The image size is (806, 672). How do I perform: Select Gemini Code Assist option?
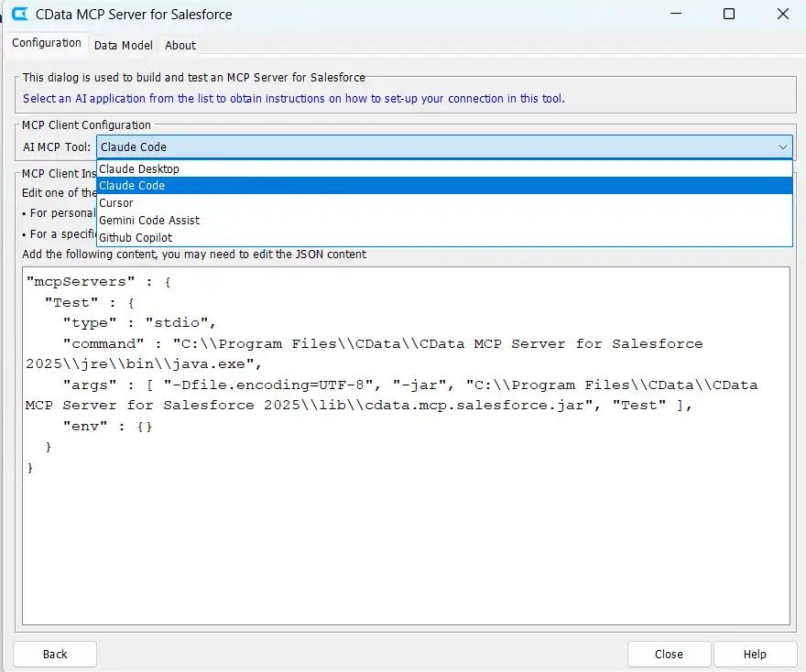[x=149, y=220]
